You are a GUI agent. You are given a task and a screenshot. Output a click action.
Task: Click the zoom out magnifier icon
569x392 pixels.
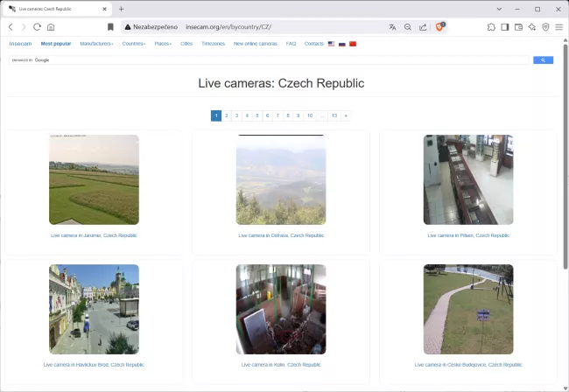click(407, 27)
